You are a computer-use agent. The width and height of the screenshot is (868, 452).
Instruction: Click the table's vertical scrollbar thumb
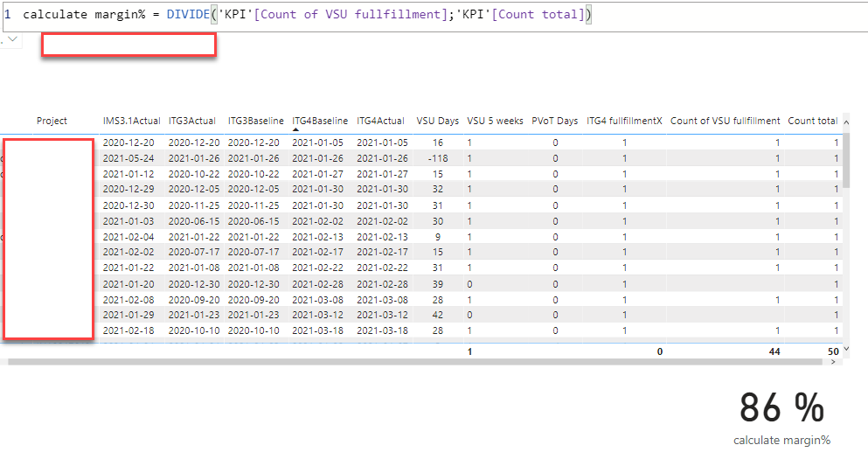pyautogui.click(x=846, y=161)
